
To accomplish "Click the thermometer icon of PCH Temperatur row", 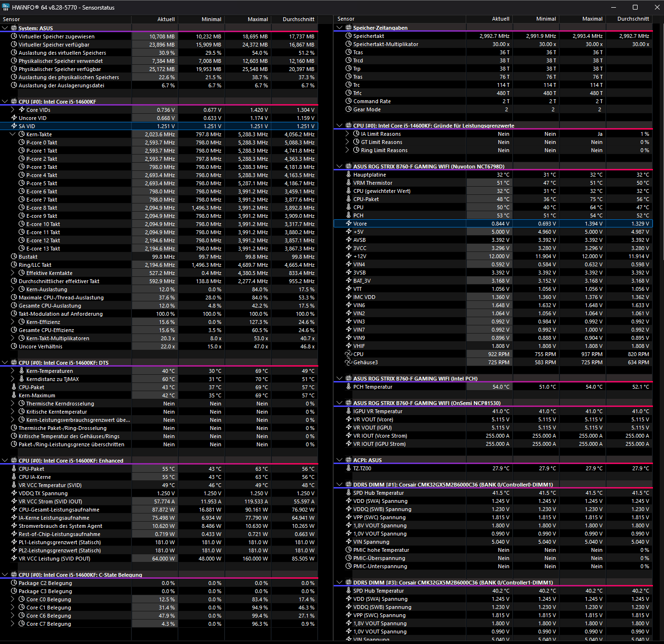I will pos(349,387).
